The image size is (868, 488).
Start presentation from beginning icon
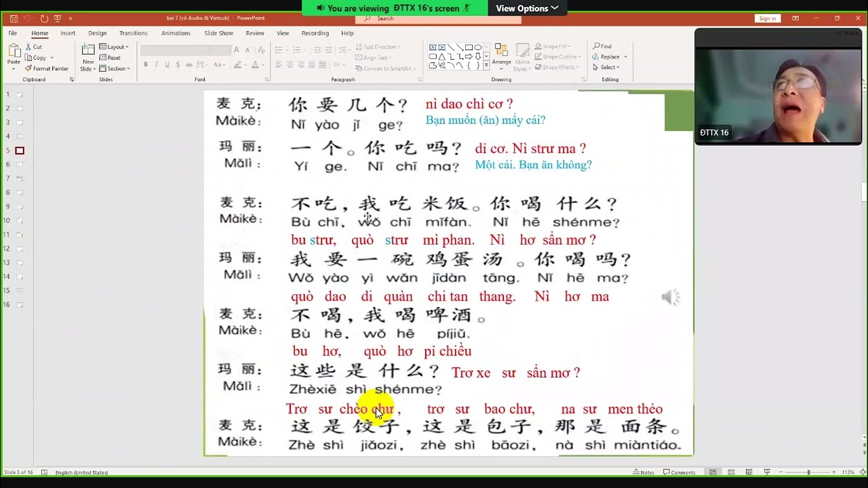58,18
